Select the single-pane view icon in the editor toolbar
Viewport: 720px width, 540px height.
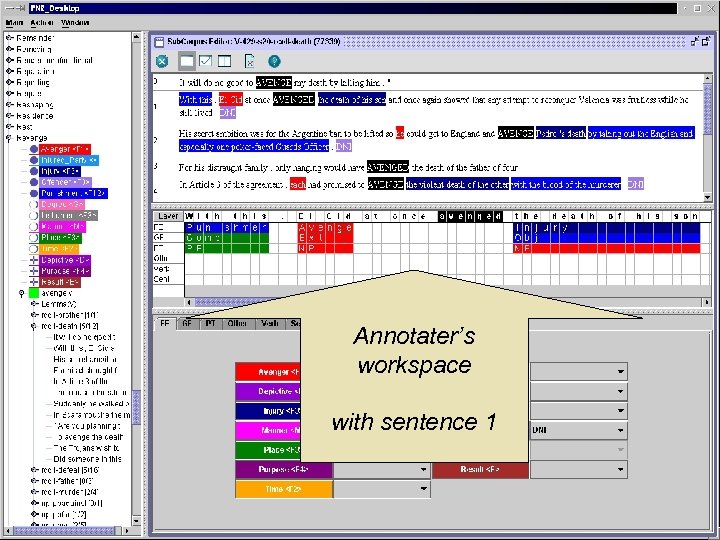pyautogui.click(x=186, y=61)
